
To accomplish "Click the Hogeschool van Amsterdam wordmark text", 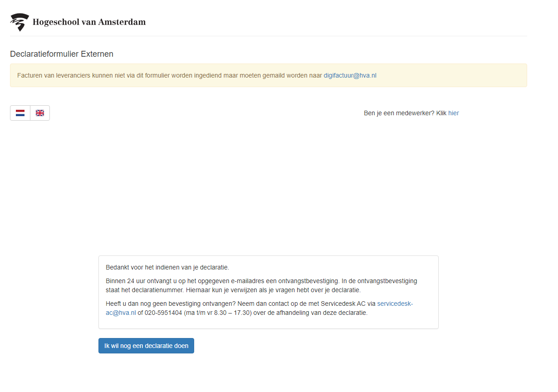I will 89,22.
